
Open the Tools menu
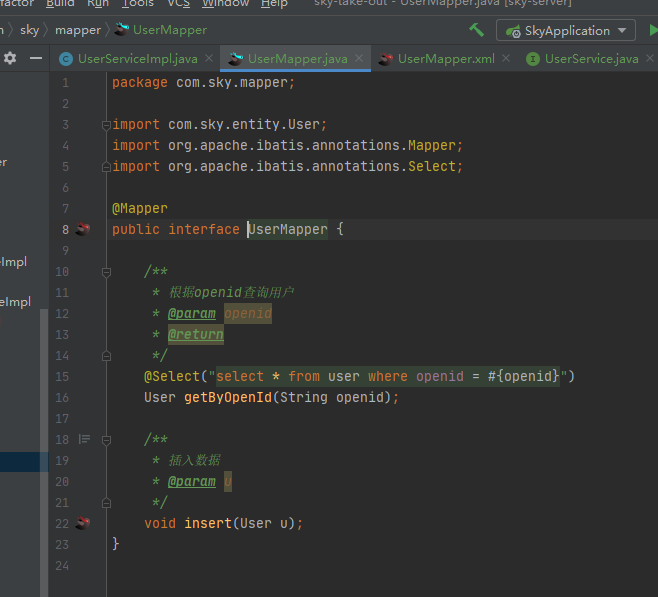[138, 3]
